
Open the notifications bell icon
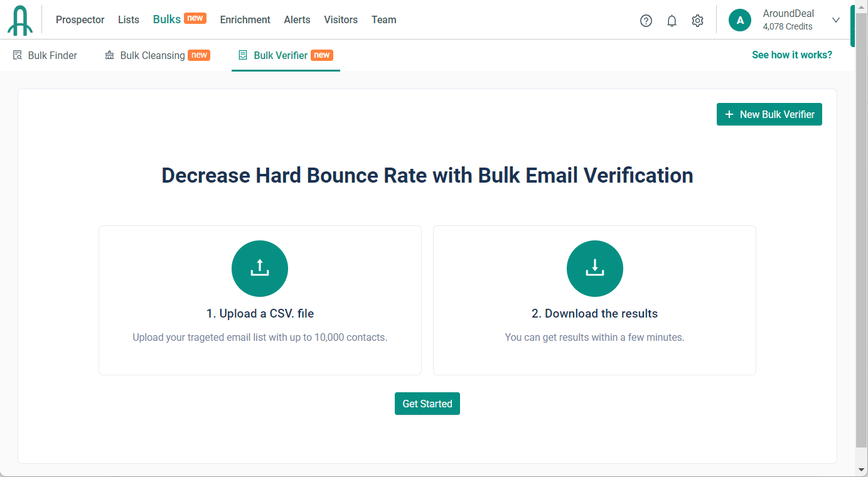[x=672, y=21]
